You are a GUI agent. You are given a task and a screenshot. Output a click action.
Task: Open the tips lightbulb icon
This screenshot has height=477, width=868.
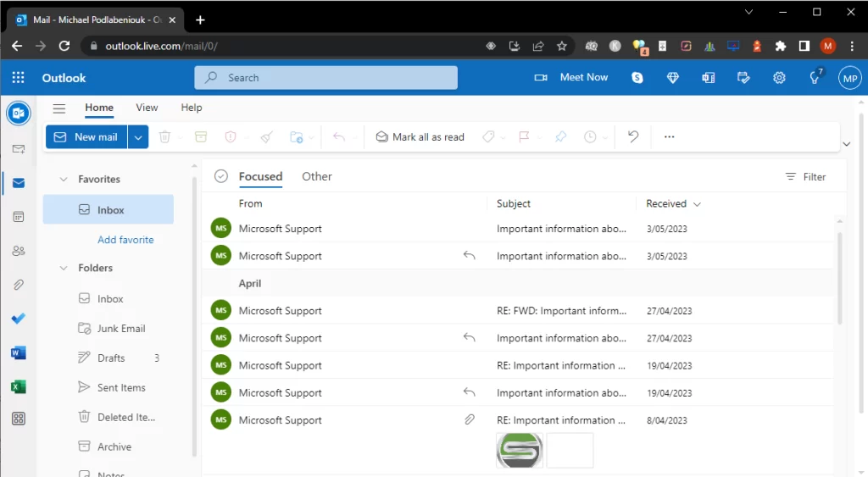tap(815, 77)
